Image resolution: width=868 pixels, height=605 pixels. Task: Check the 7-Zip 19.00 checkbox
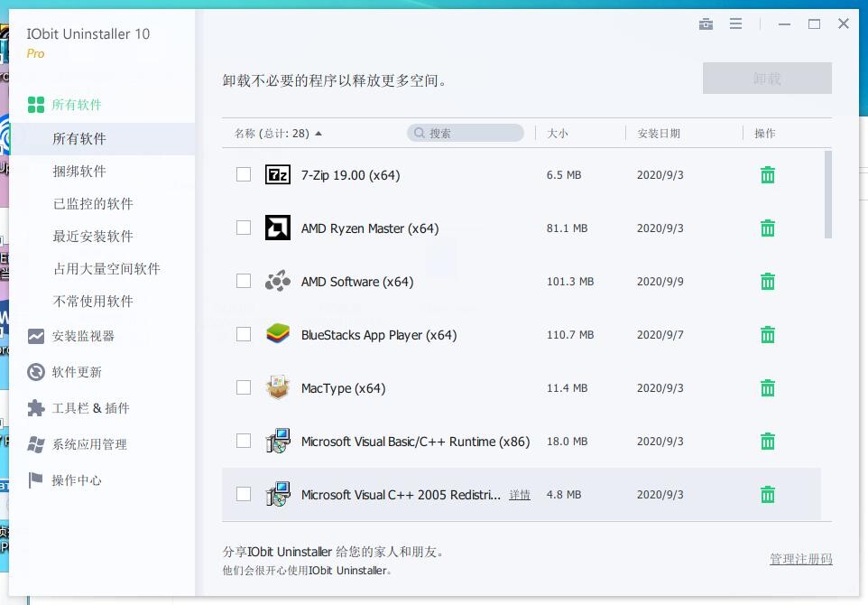click(244, 174)
